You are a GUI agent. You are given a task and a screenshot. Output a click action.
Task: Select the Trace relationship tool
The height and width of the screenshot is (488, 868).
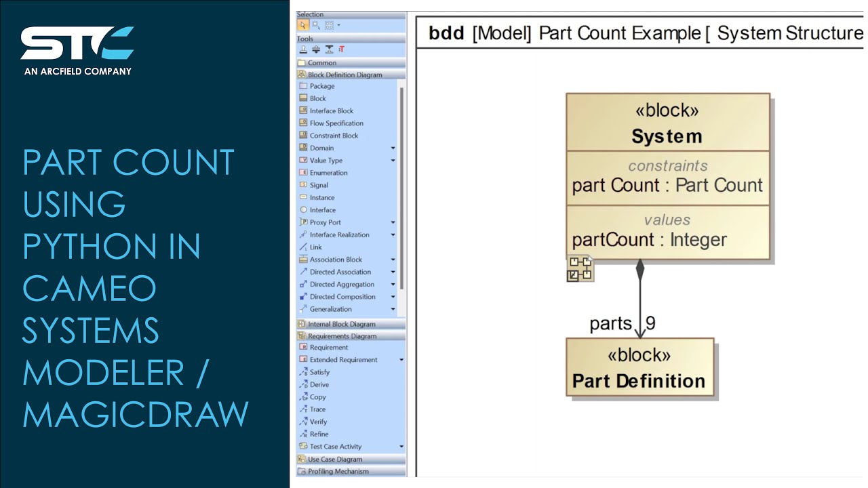click(x=313, y=409)
